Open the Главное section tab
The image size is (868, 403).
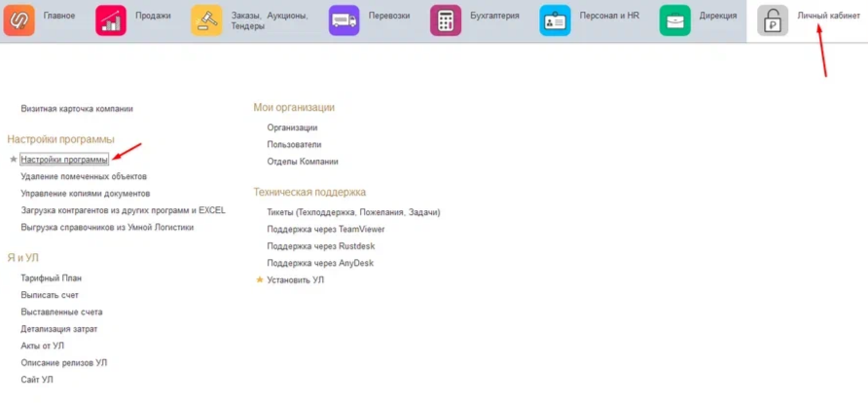click(x=59, y=16)
